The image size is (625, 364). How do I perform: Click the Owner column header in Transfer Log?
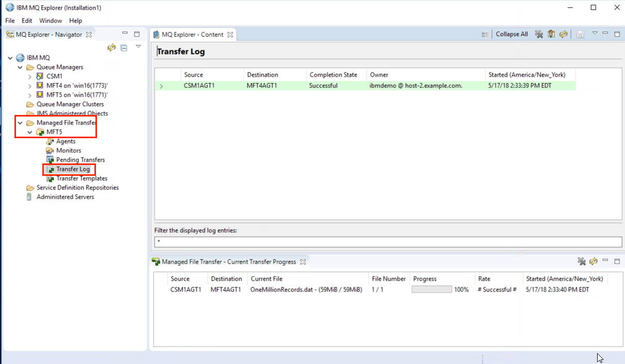coord(426,75)
